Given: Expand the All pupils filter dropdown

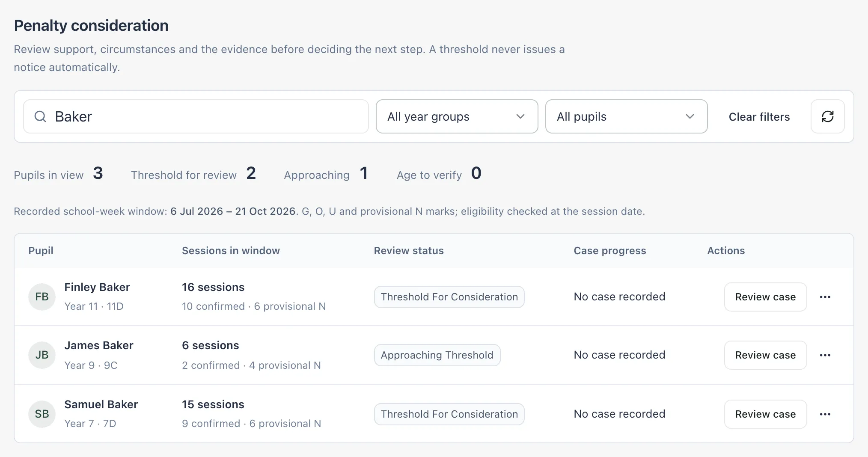Looking at the screenshot, I should click(x=626, y=116).
